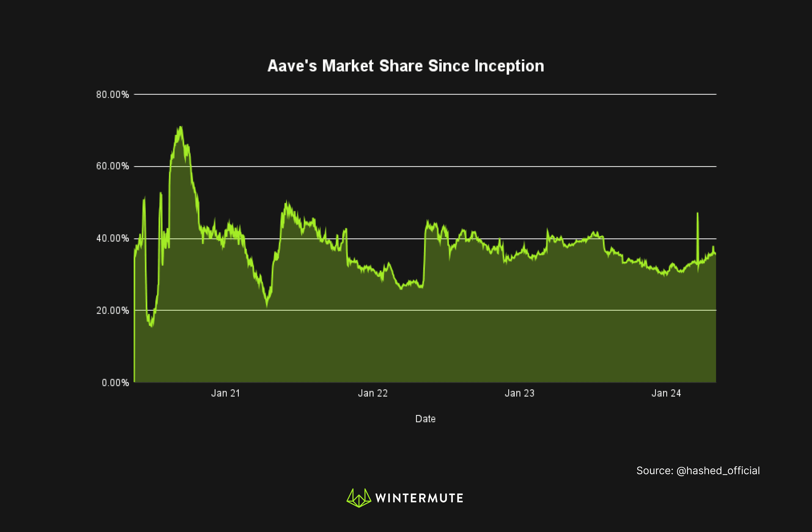Viewport: 812px width, 532px height.
Task: Click the 40.00% y-axis label
Action: (112, 238)
